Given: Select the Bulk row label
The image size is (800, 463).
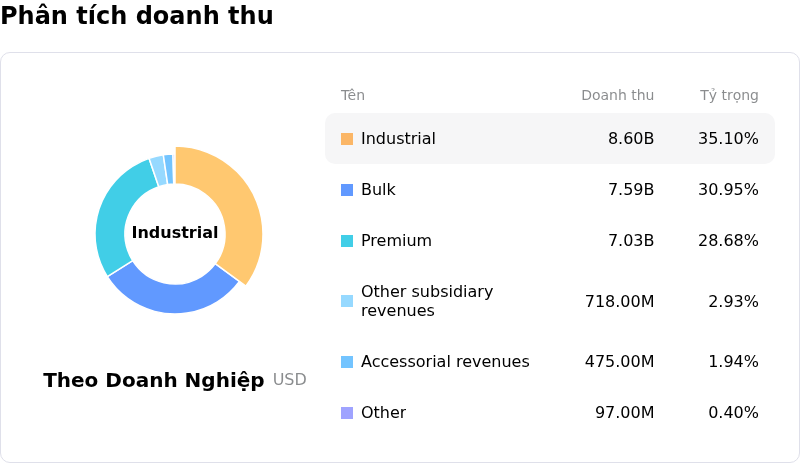Looking at the screenshot, I should 378,190.
